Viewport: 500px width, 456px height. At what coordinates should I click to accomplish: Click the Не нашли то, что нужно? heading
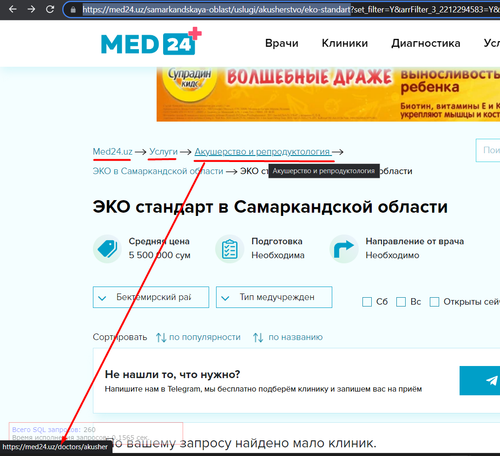click(172, 374)
